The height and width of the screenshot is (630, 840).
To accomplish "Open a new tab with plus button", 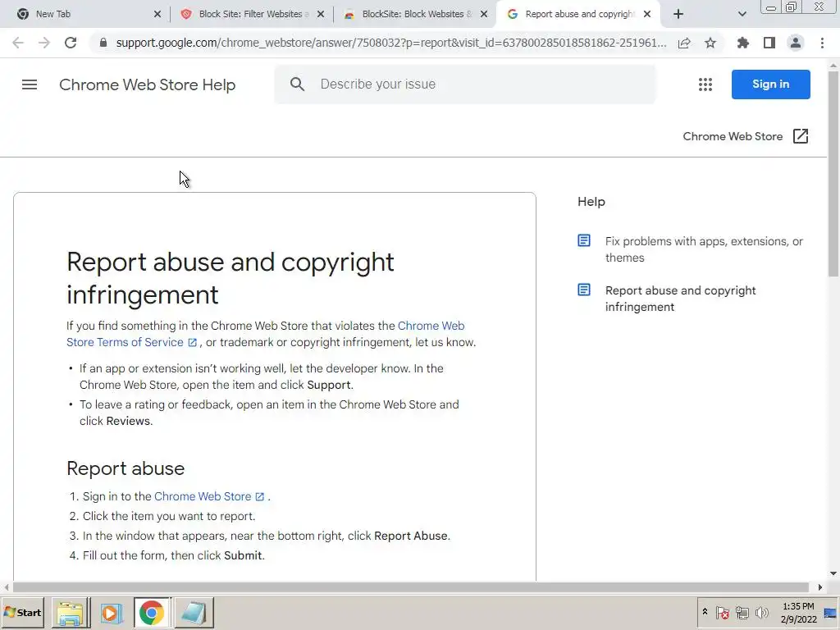I will click(678, 14).
